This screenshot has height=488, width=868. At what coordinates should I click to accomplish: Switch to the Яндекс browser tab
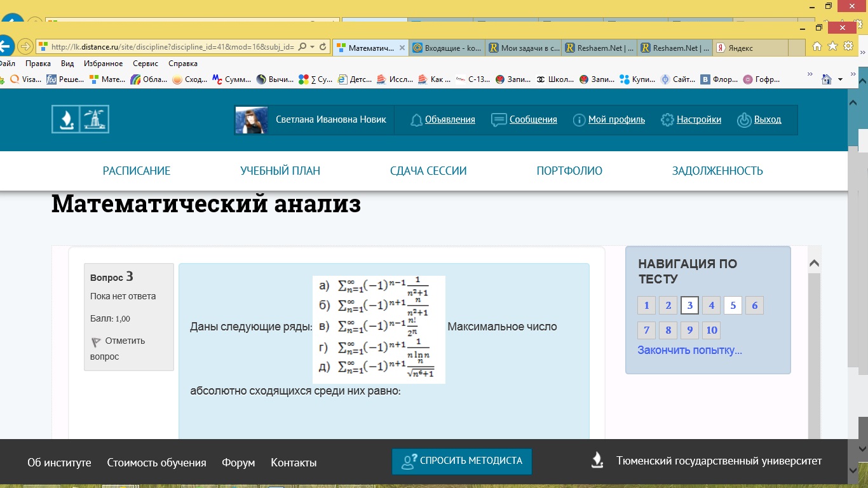tap(741, 48)
